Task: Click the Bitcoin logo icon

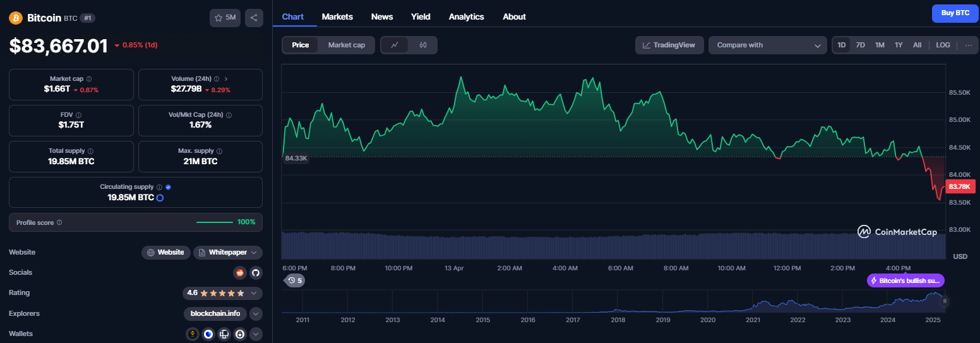Action: coord(16,18)
